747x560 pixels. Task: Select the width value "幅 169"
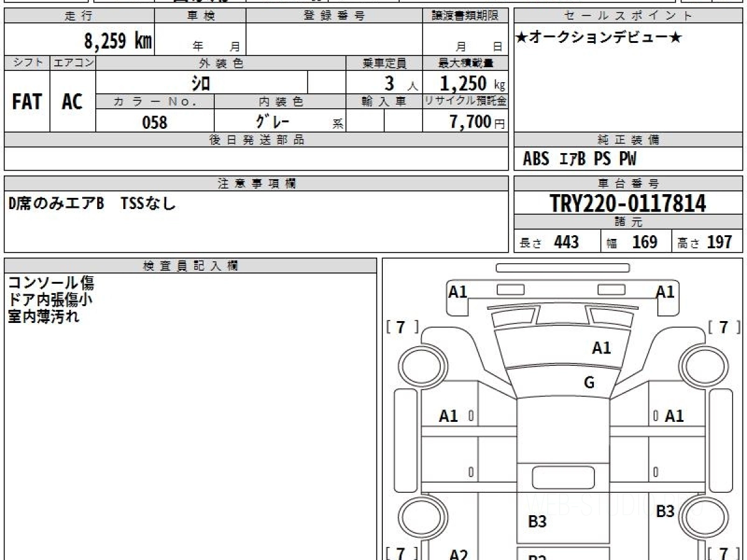click(632, 242)
